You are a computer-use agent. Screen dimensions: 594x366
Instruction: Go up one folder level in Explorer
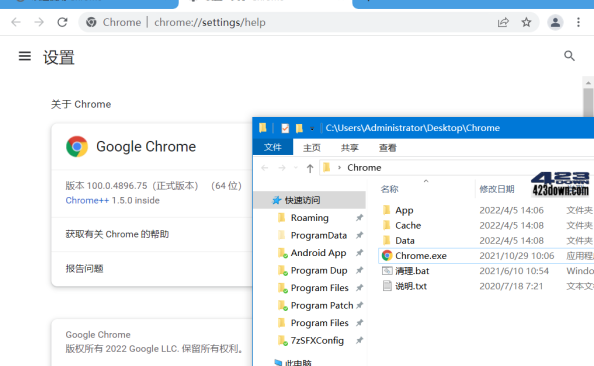pyautogui.click(x=310, y=168)
